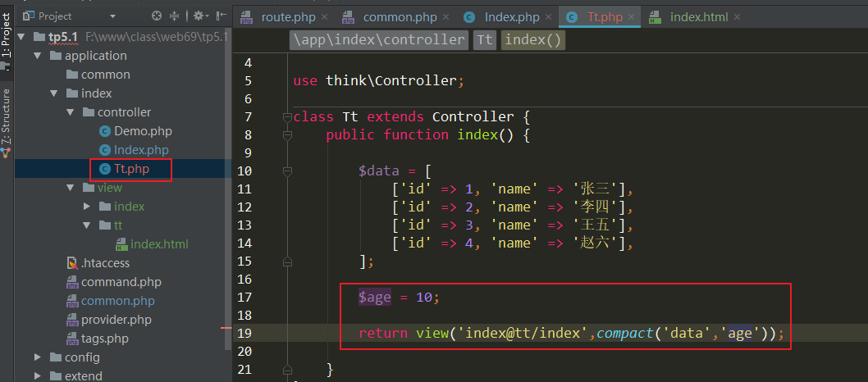Viewport: 868px width, 382px height.
Task: Hide the Project tool window
Action: pyautogui.click(x=222, y=16)
